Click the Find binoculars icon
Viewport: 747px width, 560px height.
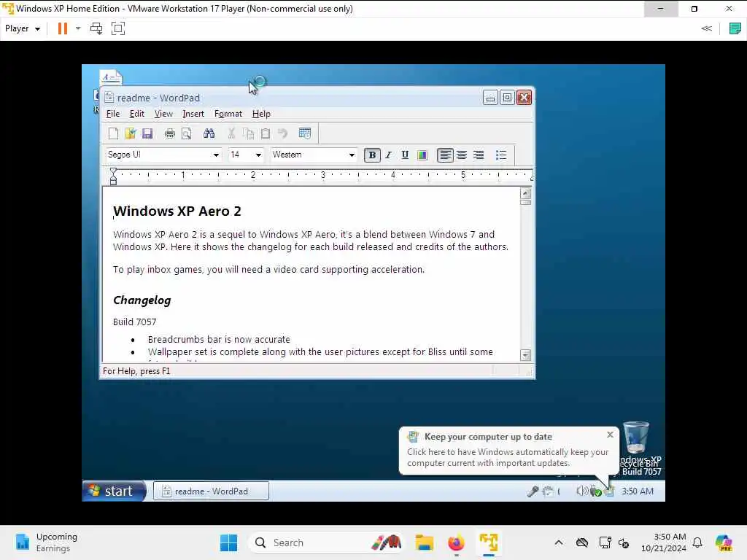(x=209, y=134)
